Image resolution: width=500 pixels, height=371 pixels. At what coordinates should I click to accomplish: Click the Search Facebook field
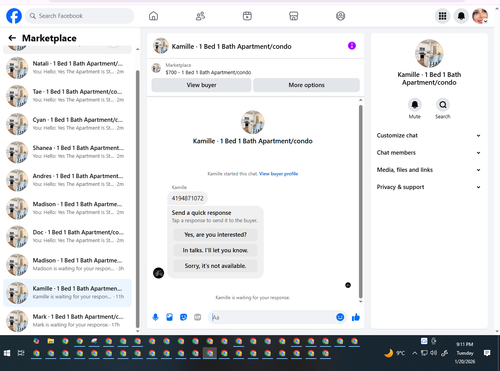tap(80, 16)
